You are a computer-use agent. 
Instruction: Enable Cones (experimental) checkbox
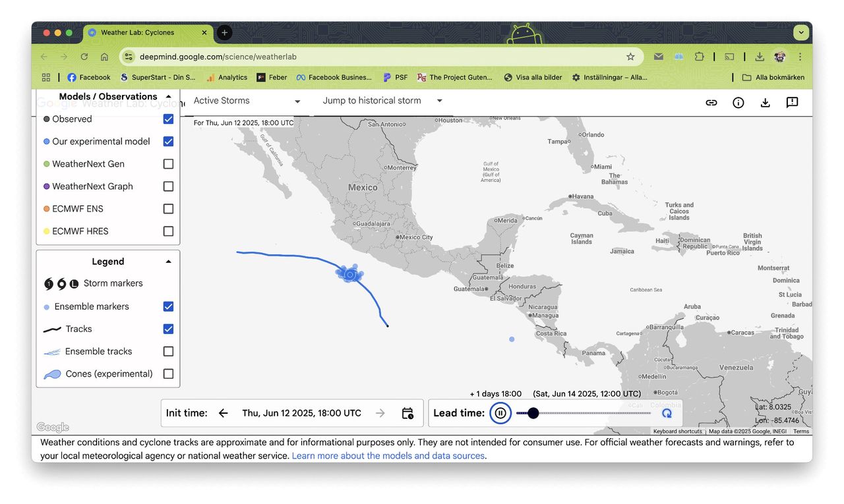(168, 374)
